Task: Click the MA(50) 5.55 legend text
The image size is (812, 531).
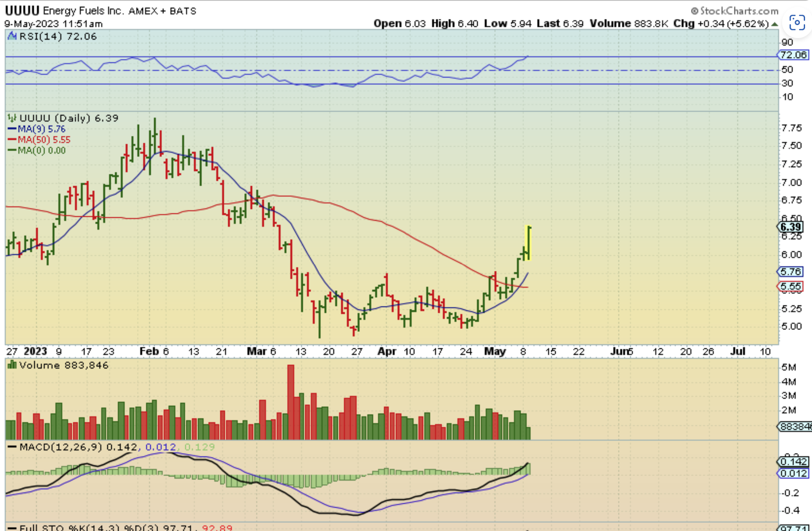Action: [44, 140]
